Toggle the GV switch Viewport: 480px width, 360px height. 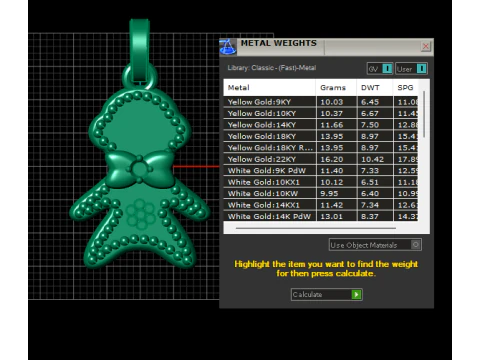(380, 69)
